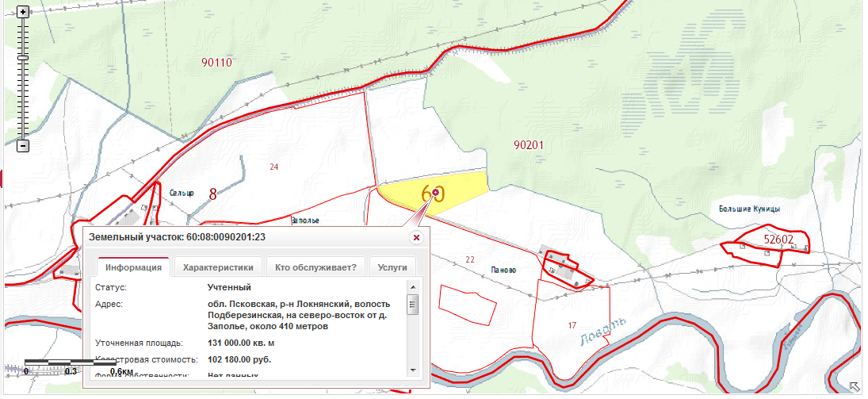The height and width of the screenshot is (399, 868).
Task: Click parcel number 24 on map
Action: [x=273, y=167]
